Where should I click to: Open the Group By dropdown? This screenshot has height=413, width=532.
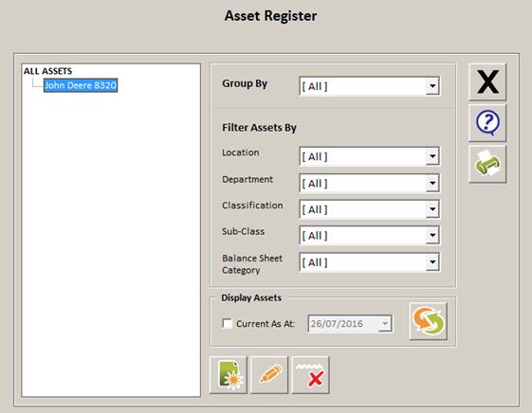(432, 86)
